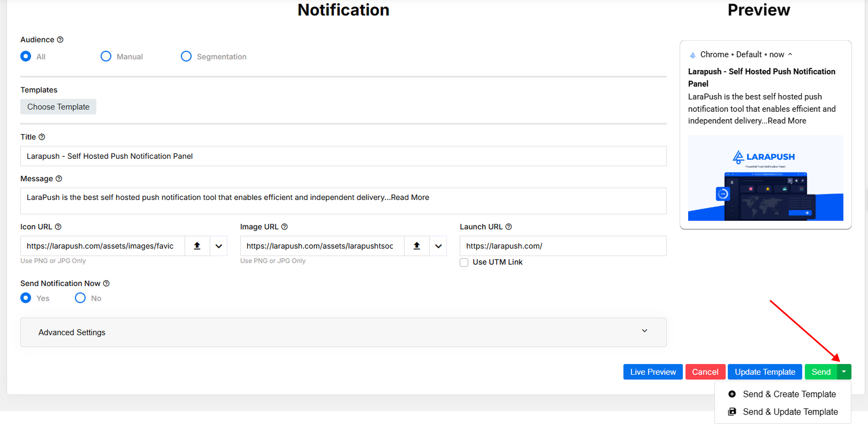Click the Update Template button

pos(765,372)
